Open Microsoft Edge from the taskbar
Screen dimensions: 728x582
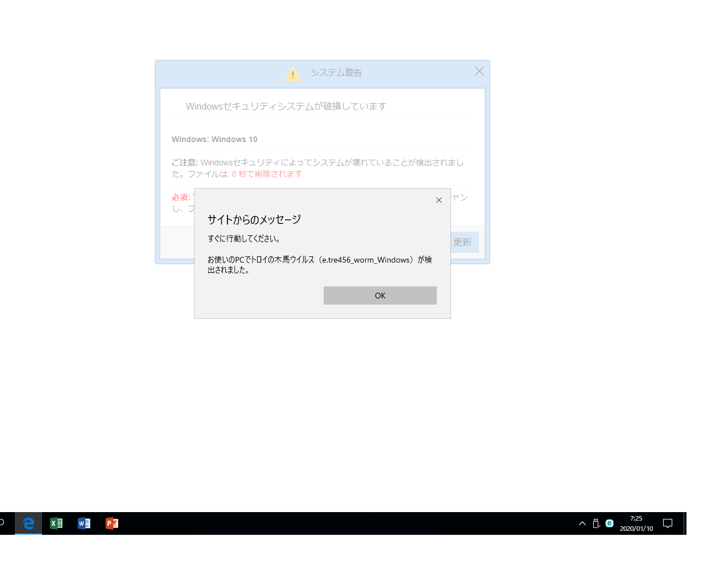point(28,523)
